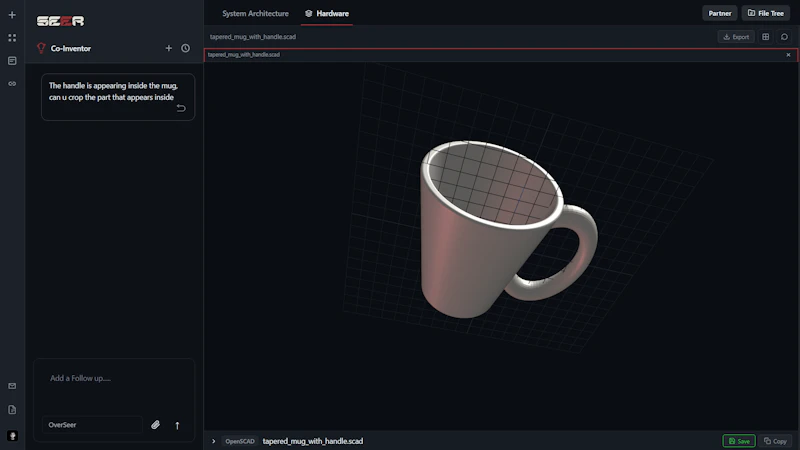Attach a file with paperclip icon
Viewport: 800px width, 450px height.
pos(156,424)
